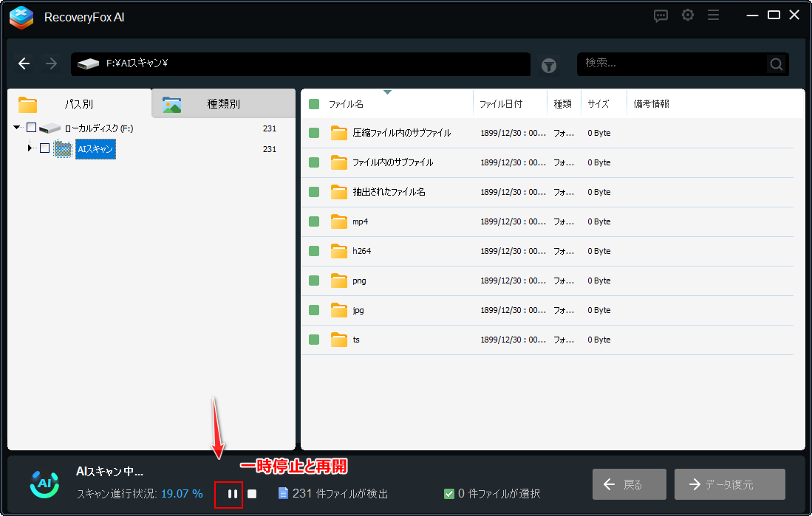
Task: Click the F:¥AIスキャン¥ path bar
Action: click(301, 64)
